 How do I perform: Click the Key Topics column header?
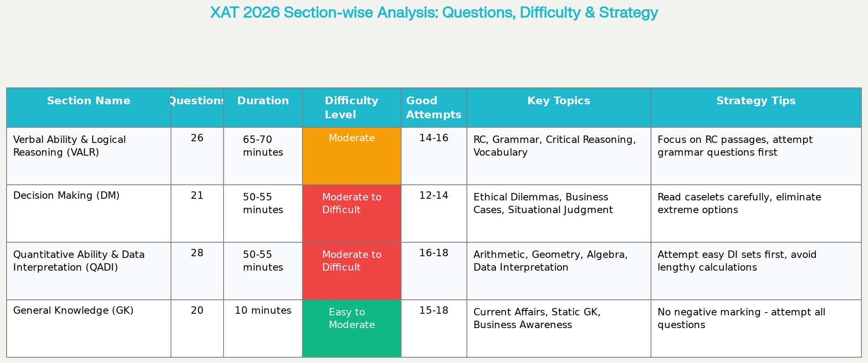pyautogui.click(x=559, y=101)
